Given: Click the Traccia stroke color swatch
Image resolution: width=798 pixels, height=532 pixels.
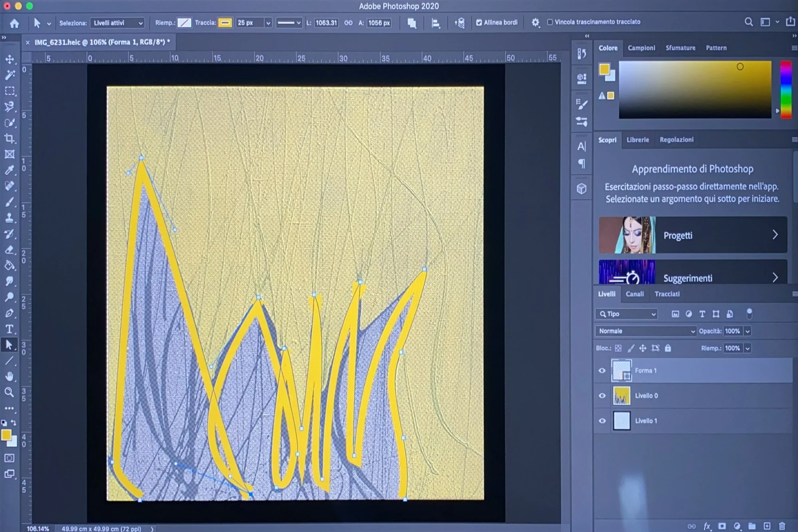Looking at the screenshot, I should click(225, 23).
